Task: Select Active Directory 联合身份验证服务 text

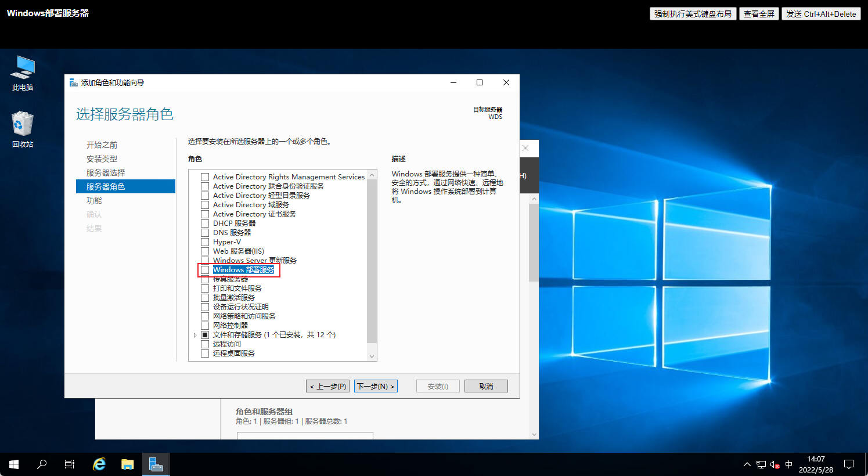Action: (x=268, y=186)
